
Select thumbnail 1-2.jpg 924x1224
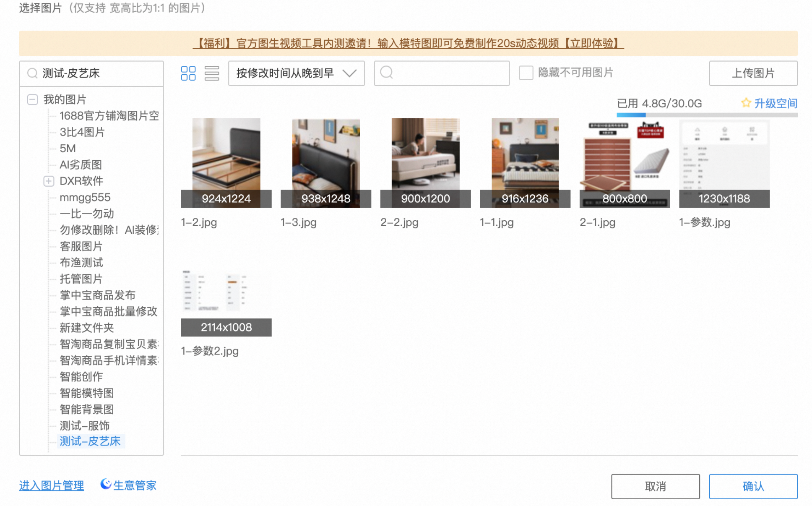226,163
